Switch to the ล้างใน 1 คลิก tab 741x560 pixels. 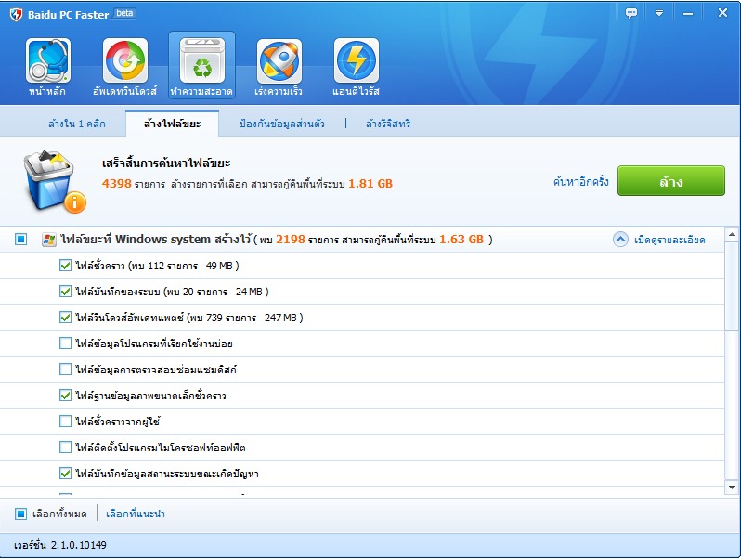point(76,124)
